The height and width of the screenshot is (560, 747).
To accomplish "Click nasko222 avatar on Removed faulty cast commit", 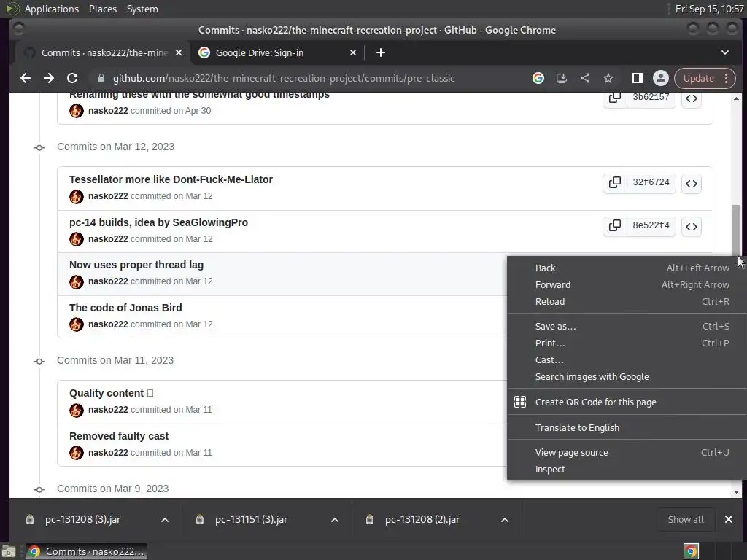I will (76, 453).
